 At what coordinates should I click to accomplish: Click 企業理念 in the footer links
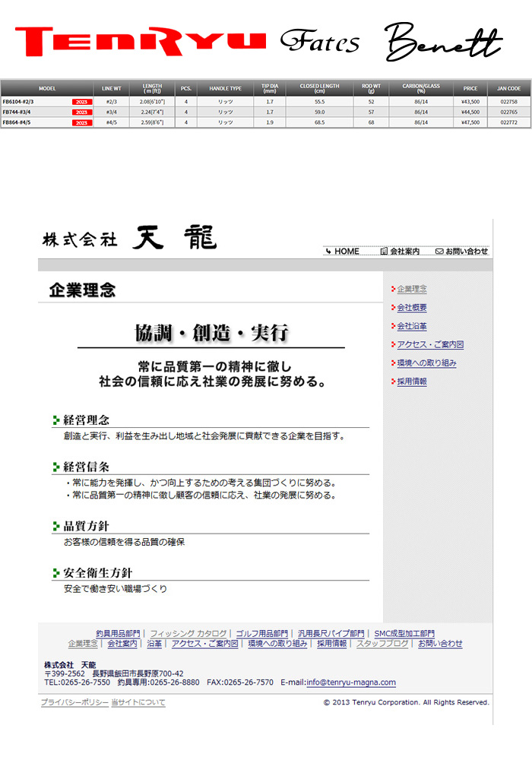(x=83, y=644)
